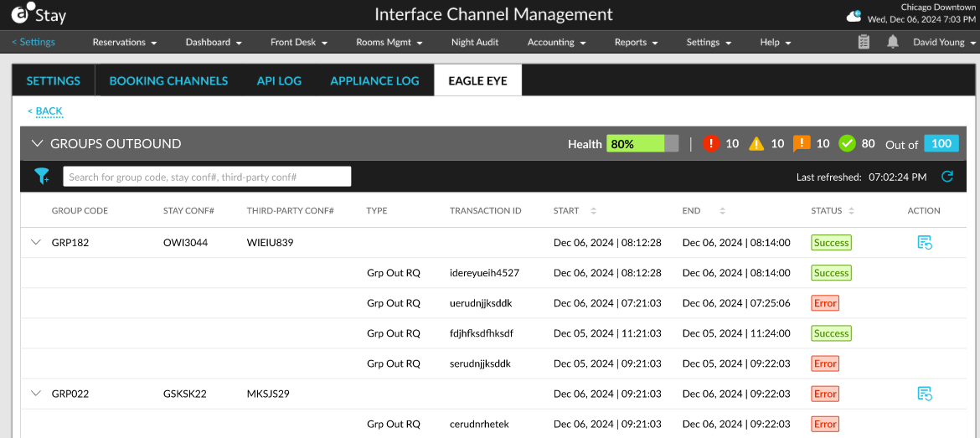Open the clipboard checklist icon
The width and height of the screenshot is (980, 438).
[864, 43]
